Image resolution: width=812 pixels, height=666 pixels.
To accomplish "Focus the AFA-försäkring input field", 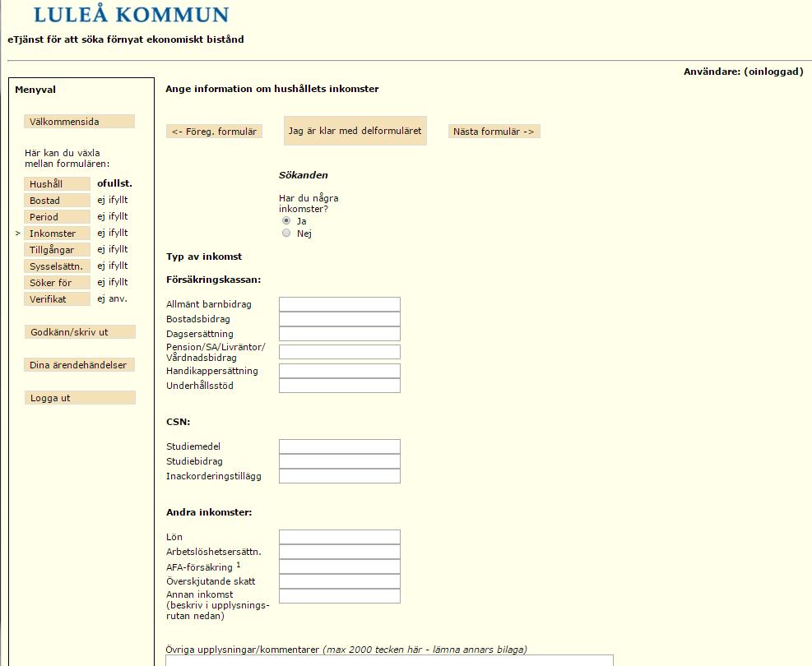I will pyautogui.click(x=340, y=567).
